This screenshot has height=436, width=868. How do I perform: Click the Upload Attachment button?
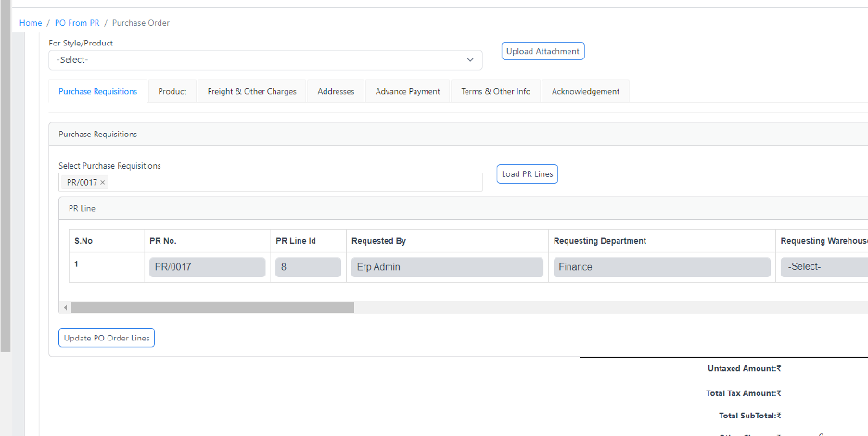point(543,51)
